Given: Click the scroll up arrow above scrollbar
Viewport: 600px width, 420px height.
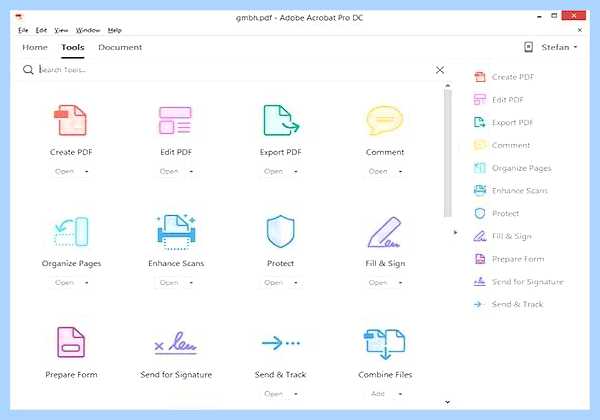Looking at the screenshot, I should (448, 85).
